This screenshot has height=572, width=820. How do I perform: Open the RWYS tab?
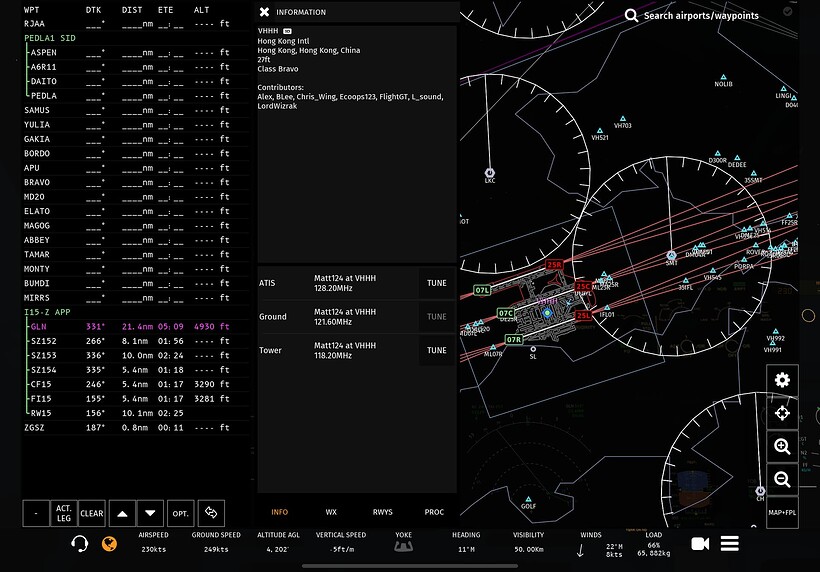tap(383, 512)
